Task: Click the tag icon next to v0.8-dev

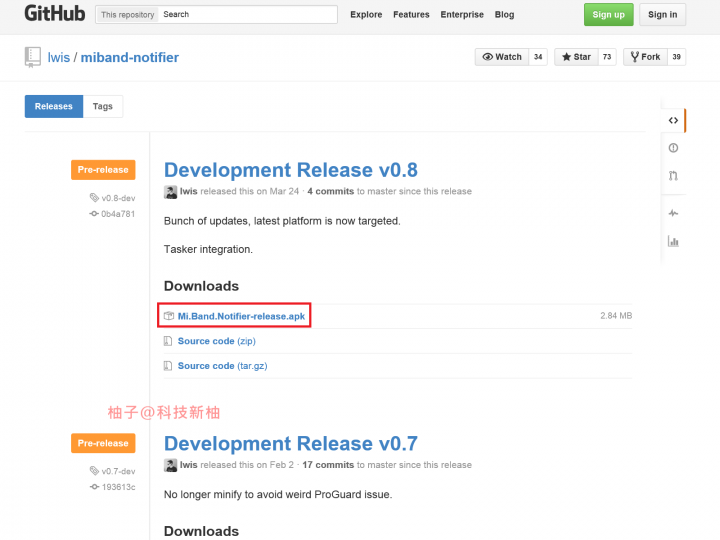Action: click(x=94, y=197)
